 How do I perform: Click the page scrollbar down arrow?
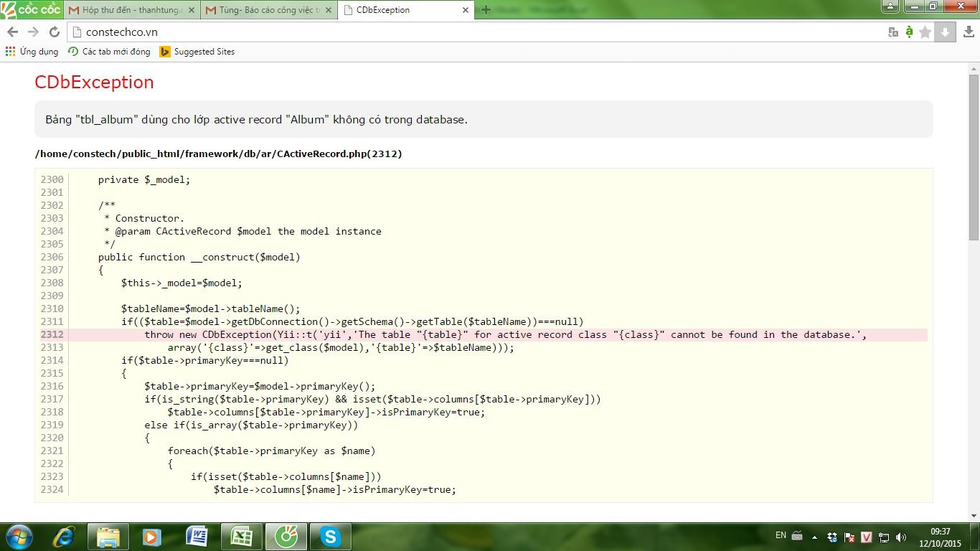point(974,514)
